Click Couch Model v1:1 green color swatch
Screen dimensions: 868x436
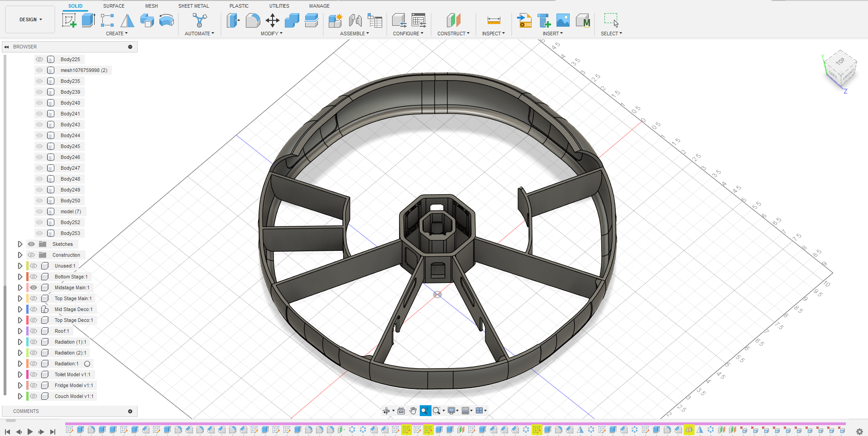[x=27, y=396]
